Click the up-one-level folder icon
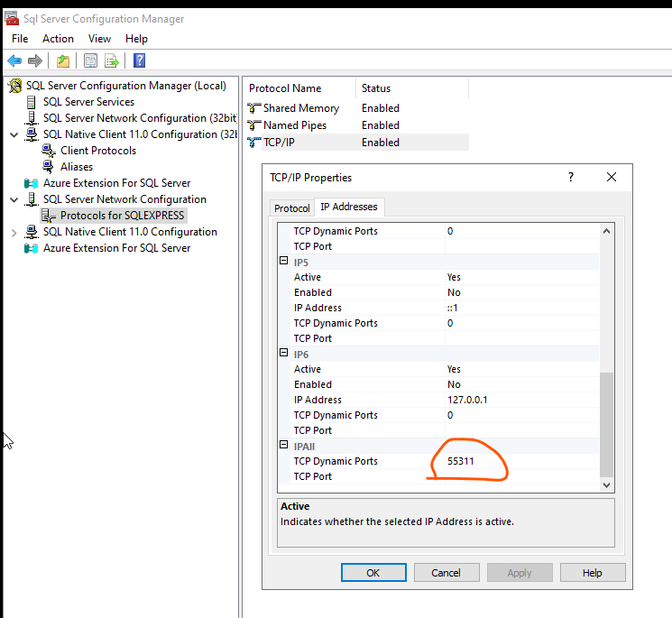Screen dimensions: 672x618 pyautogui.click(x=63, y=60)
